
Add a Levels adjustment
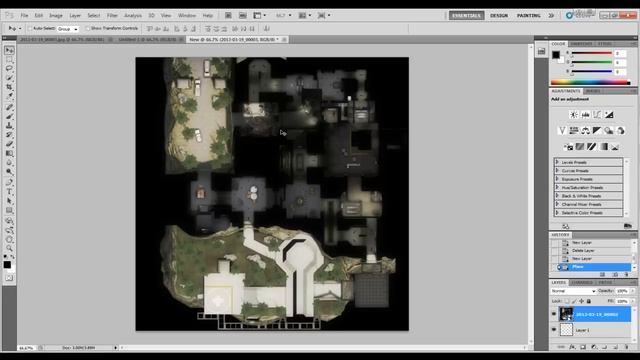click(x=585, y=115)
